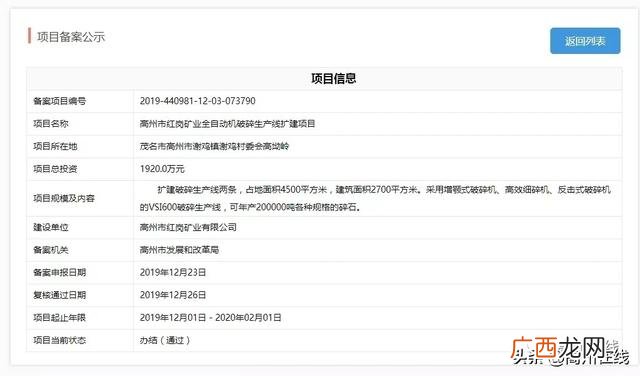Select the 项目备案公示 heading text
This screenshot has height=376, width=640.
coord(71,37)
